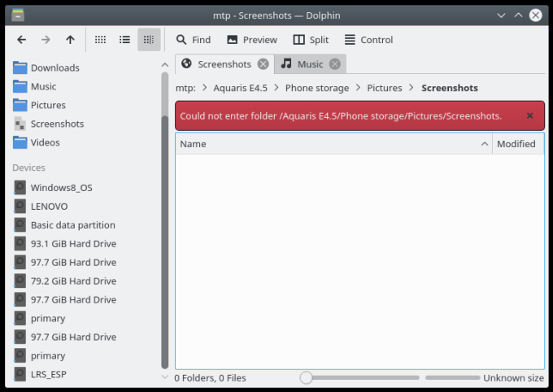
Task: Expand breadcrumb arrow after Aquaris E4.5
Action: click(x=276, y=88)
